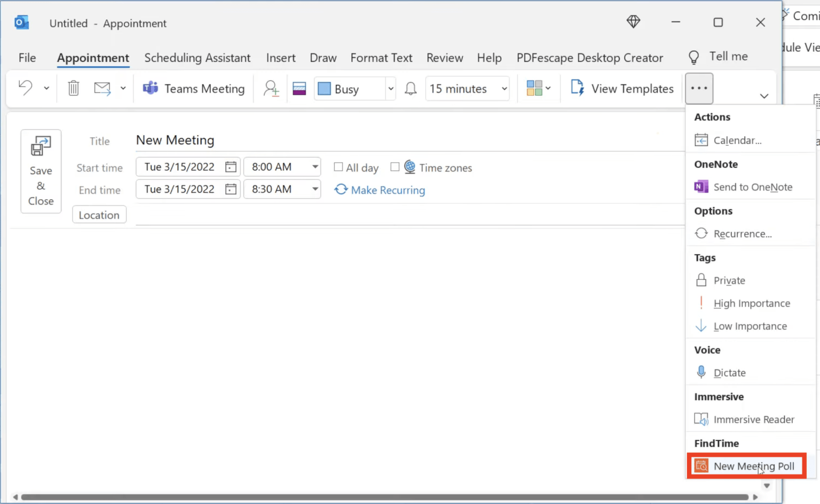Click the Delete trash can icon

click(x=74, y=88)
